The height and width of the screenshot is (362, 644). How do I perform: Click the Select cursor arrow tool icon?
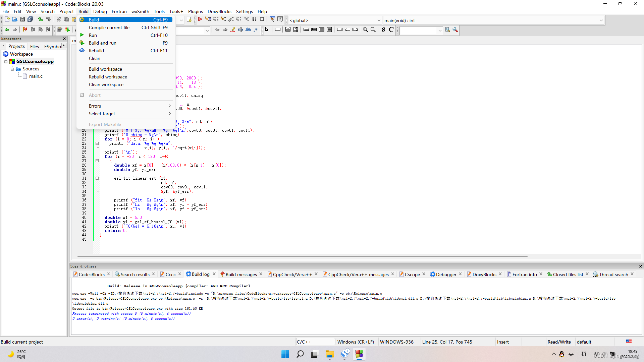pos(267,30)
